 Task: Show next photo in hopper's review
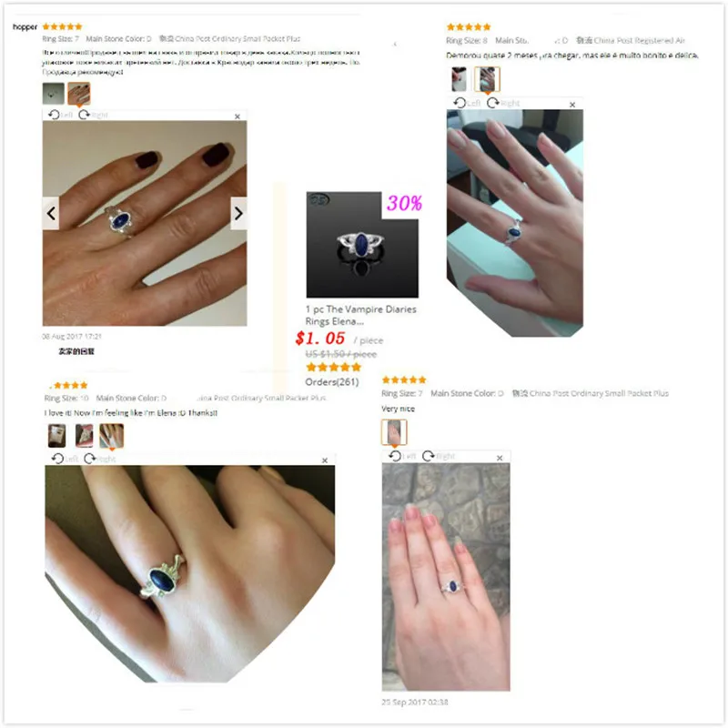(238, 214)
